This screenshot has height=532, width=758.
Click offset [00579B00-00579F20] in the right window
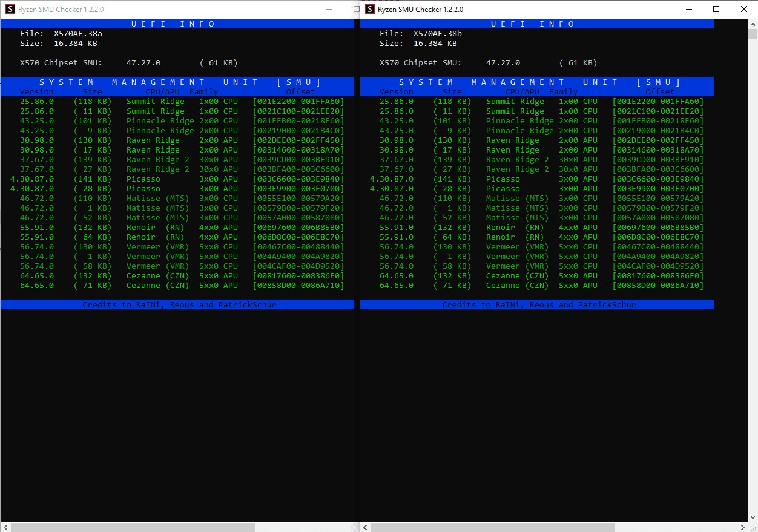click(658, 208)
